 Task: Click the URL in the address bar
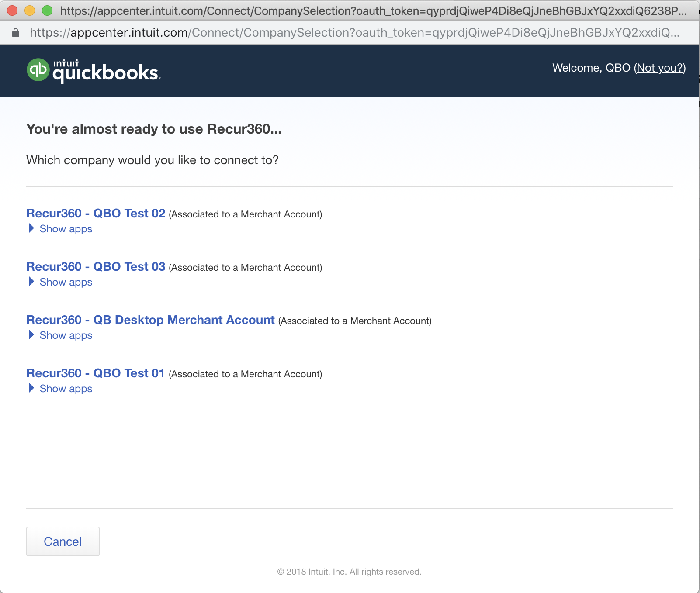354,33
